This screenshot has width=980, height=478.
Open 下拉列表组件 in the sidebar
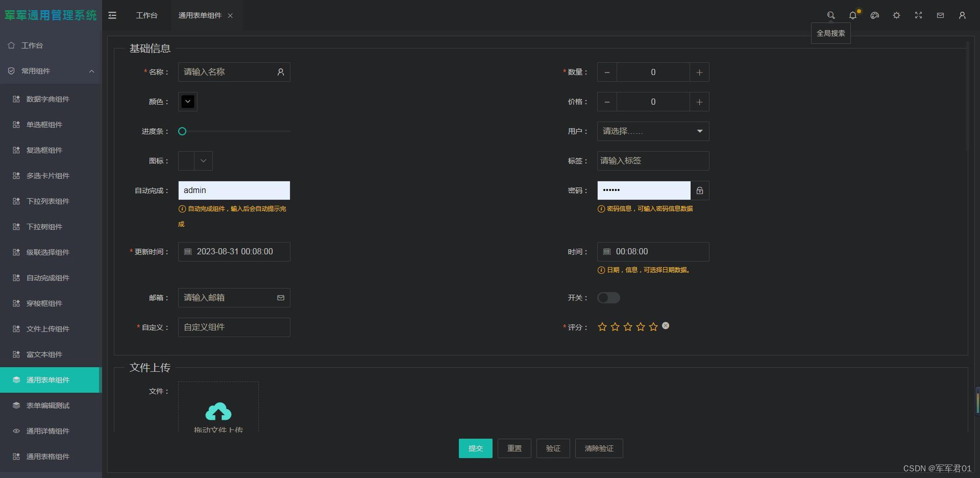click(x=51, y=201)
